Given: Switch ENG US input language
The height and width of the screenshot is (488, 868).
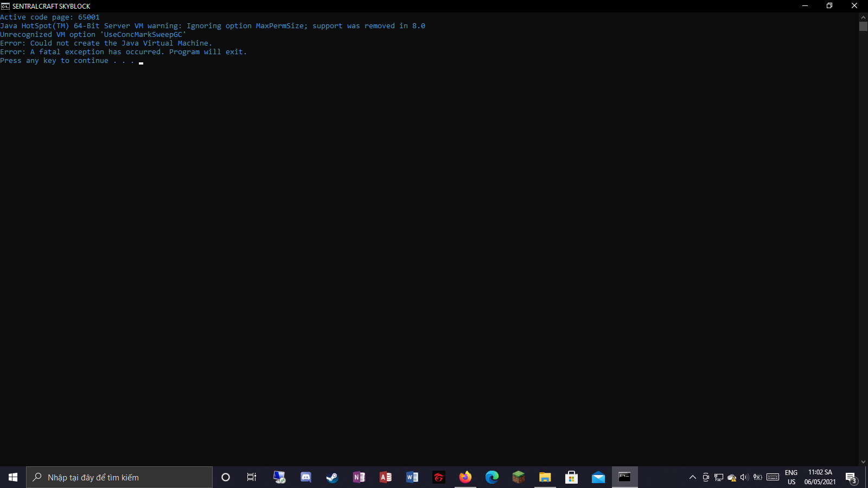Looking at the screenshot, I should [792, 477].
